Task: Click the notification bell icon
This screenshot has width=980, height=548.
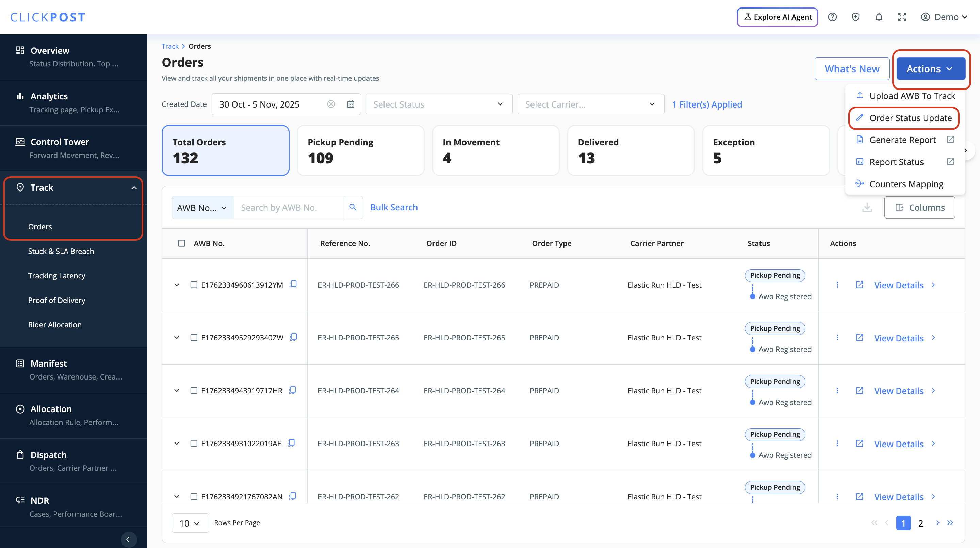Action: [878, 17]
